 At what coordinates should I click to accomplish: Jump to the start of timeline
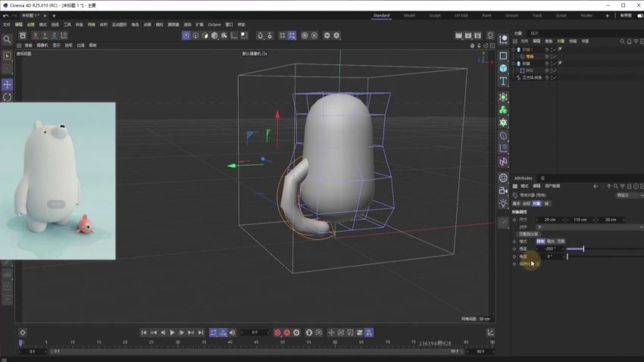coord(144,332)
